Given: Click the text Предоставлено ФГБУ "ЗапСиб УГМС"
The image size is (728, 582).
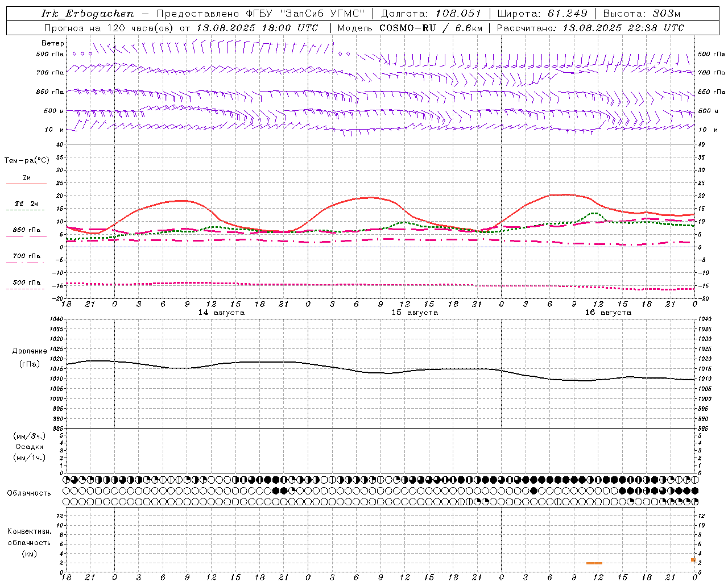Looking at the screenshot, I should (x=260, y=13).
